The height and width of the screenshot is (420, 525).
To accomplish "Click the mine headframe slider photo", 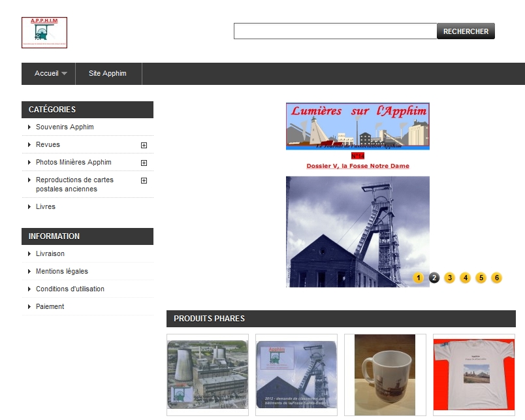I will coord(358,232).
